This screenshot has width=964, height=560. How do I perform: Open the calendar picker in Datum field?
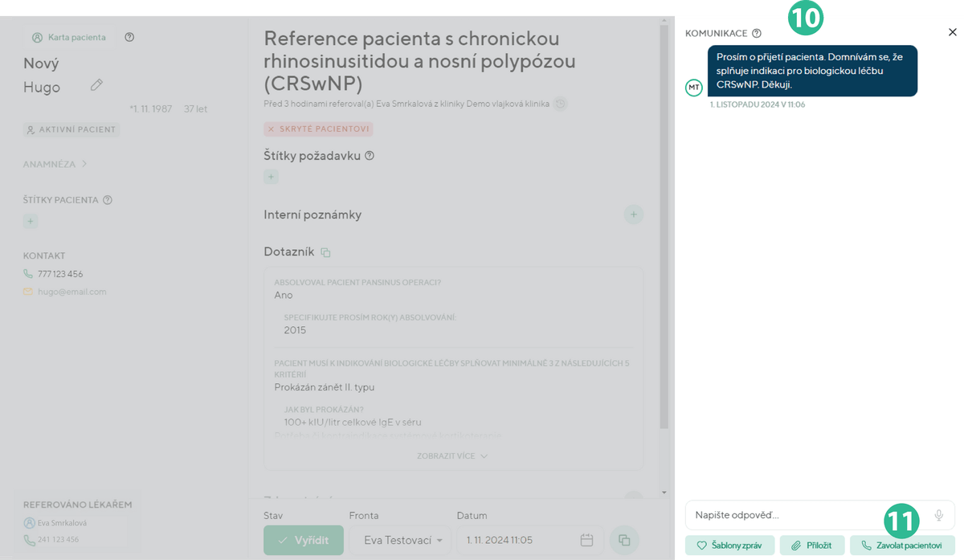pyautogui.click(x=586, y=540)
